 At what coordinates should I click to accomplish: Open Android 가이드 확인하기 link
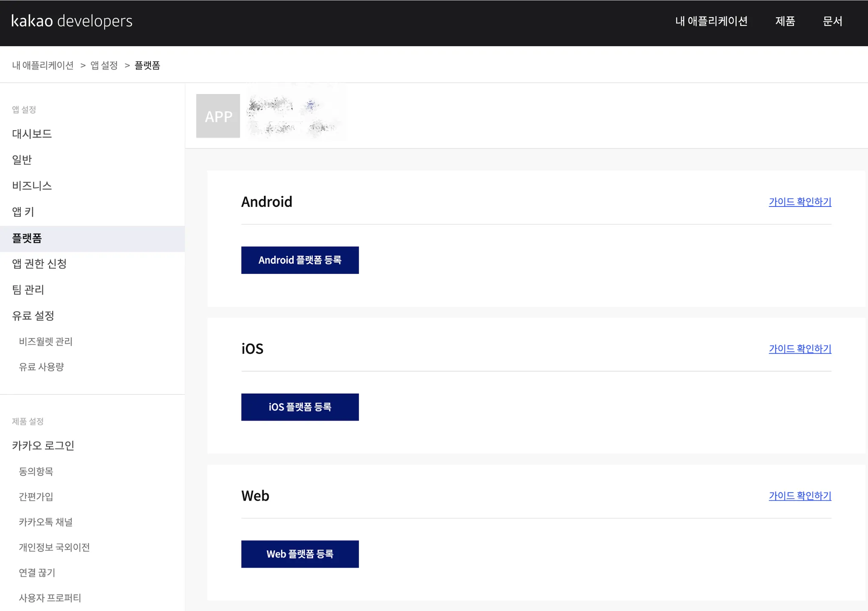point(800,202)
